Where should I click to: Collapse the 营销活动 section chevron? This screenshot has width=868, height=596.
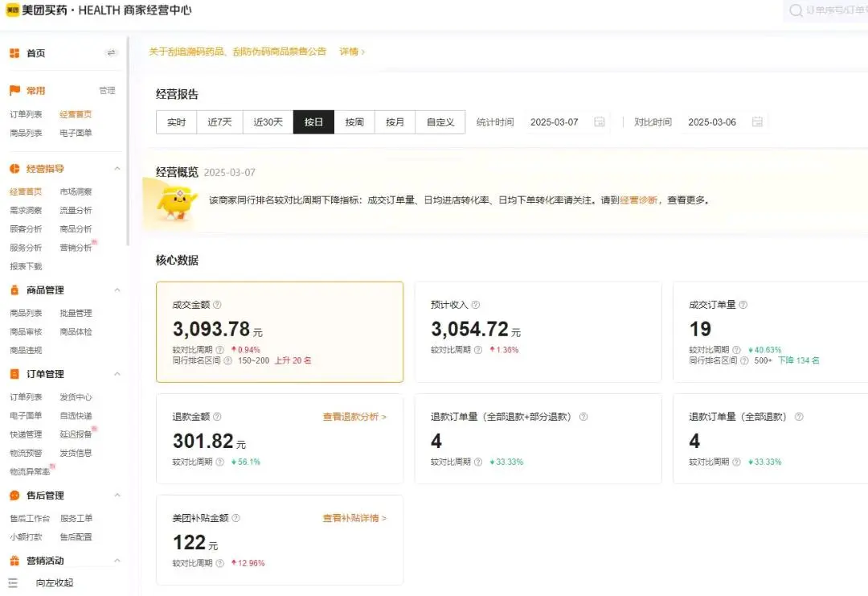117,561
